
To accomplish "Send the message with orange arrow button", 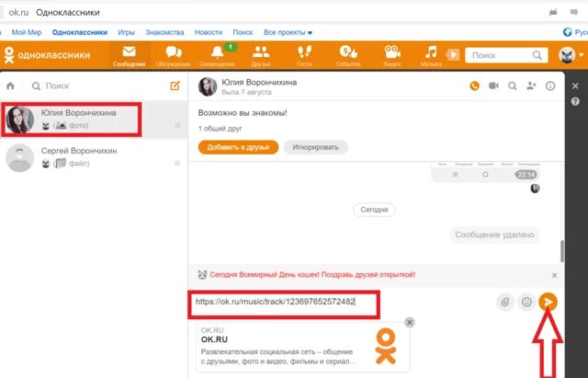I will [548, 302].
